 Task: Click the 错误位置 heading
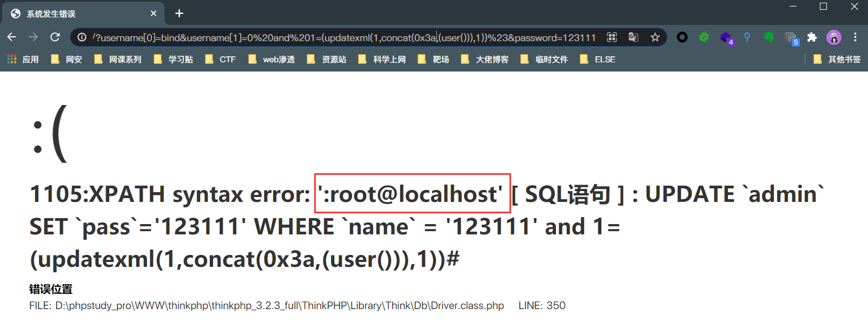pos(51,289)
